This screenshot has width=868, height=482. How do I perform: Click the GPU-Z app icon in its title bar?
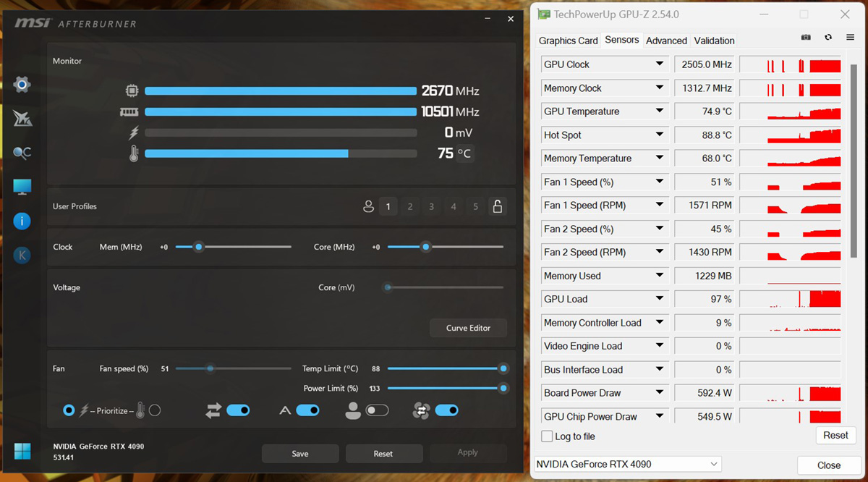coord(543,14)
